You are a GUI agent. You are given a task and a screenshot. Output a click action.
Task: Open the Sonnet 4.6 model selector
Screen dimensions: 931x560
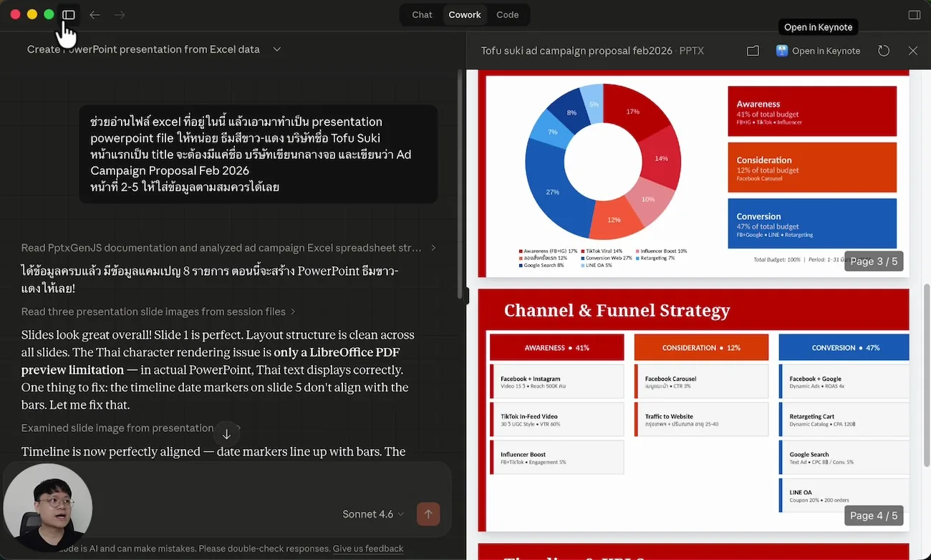click(x=373, y=514)
